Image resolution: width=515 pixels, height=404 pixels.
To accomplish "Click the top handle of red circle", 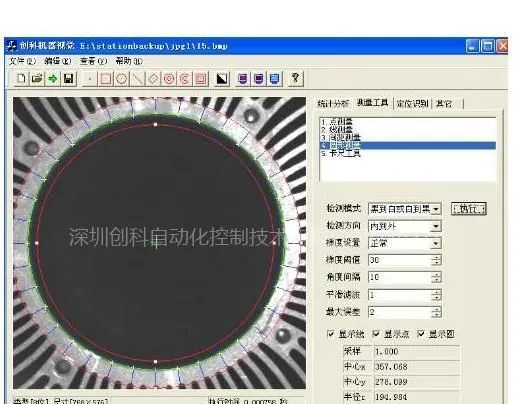I will point(156,125).
